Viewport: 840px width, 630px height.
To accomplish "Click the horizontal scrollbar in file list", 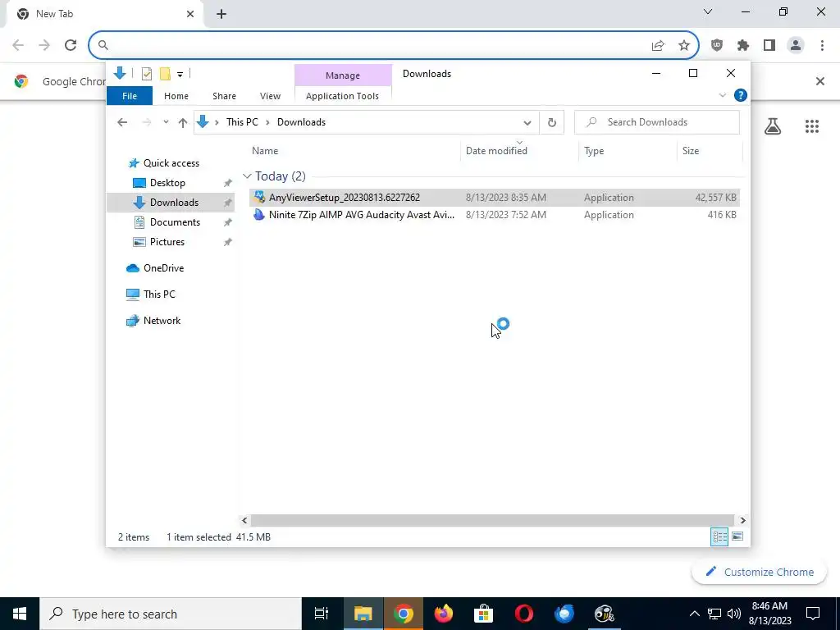I will (492, 520).
